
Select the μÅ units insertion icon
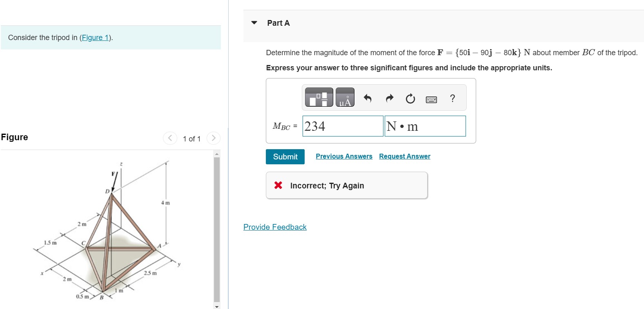pos(344,97)
